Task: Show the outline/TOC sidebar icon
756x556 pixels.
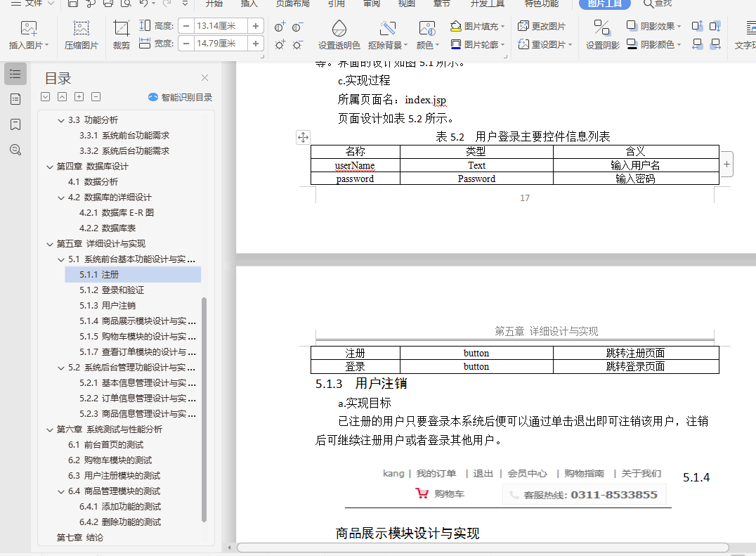Action: click(15, 75)
